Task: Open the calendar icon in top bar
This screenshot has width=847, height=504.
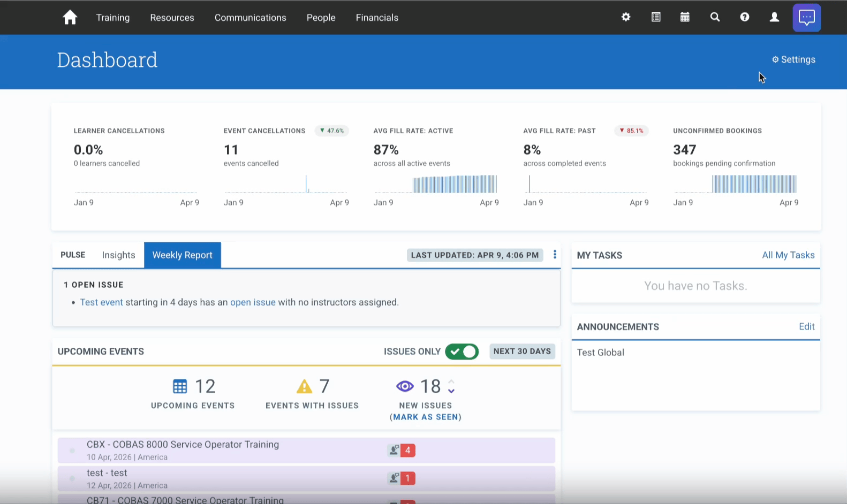Action: [685, 17]
